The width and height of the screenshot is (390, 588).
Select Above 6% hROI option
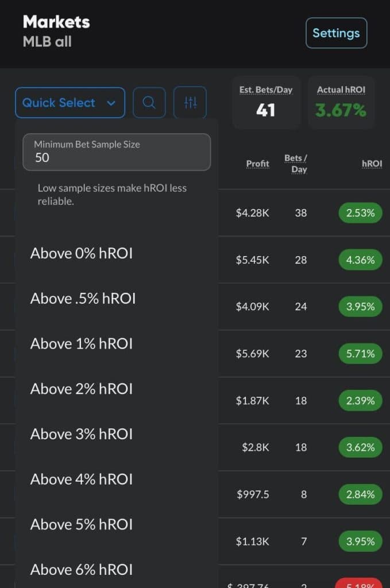pyautogui.click(x=82, y=570)
